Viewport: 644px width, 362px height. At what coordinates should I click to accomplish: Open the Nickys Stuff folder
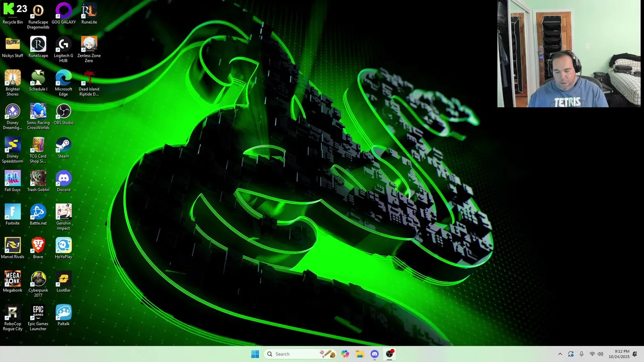(13, 47)
